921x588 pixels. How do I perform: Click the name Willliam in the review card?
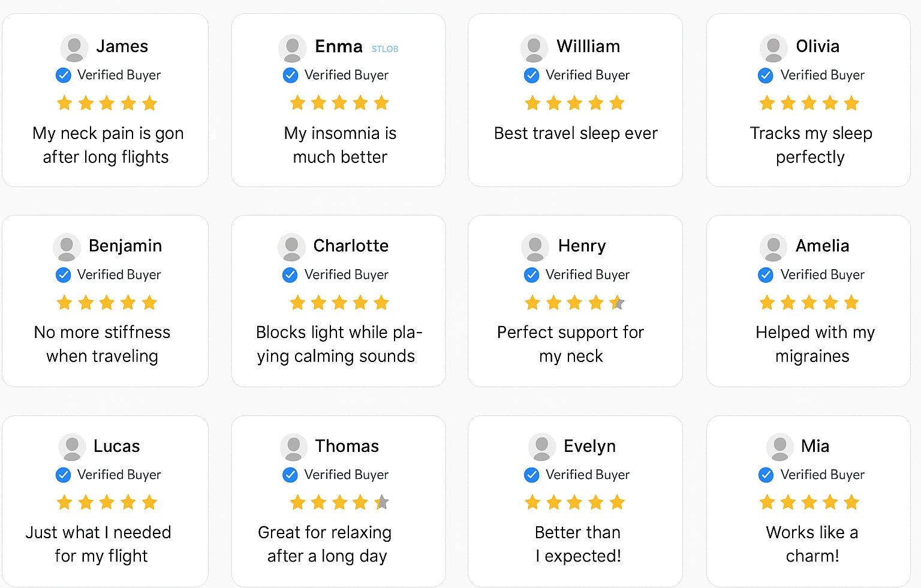coord(588,46)
